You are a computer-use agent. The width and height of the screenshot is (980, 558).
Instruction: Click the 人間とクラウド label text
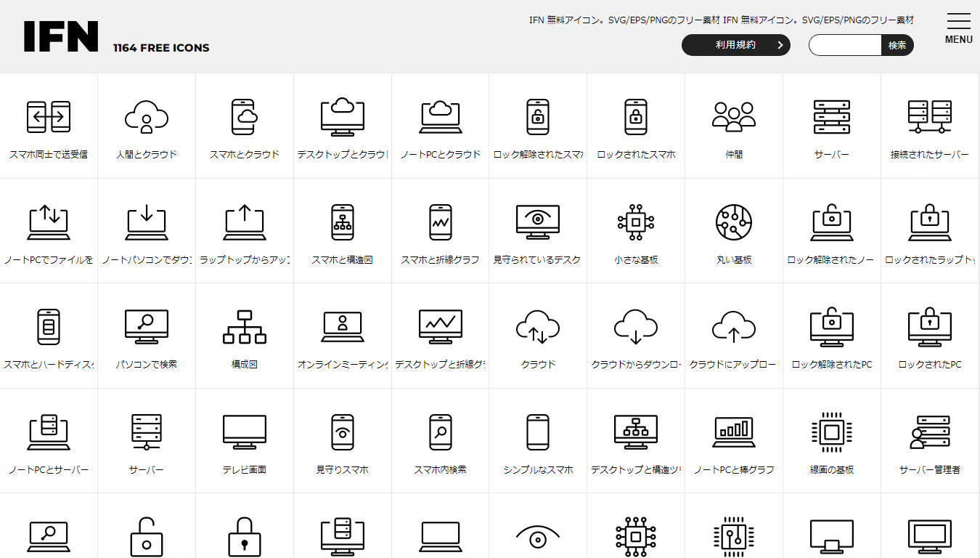click(147, 155)
